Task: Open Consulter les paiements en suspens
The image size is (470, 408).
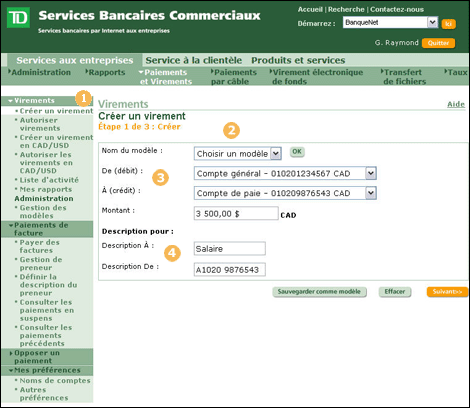Action: pos(46,310)
